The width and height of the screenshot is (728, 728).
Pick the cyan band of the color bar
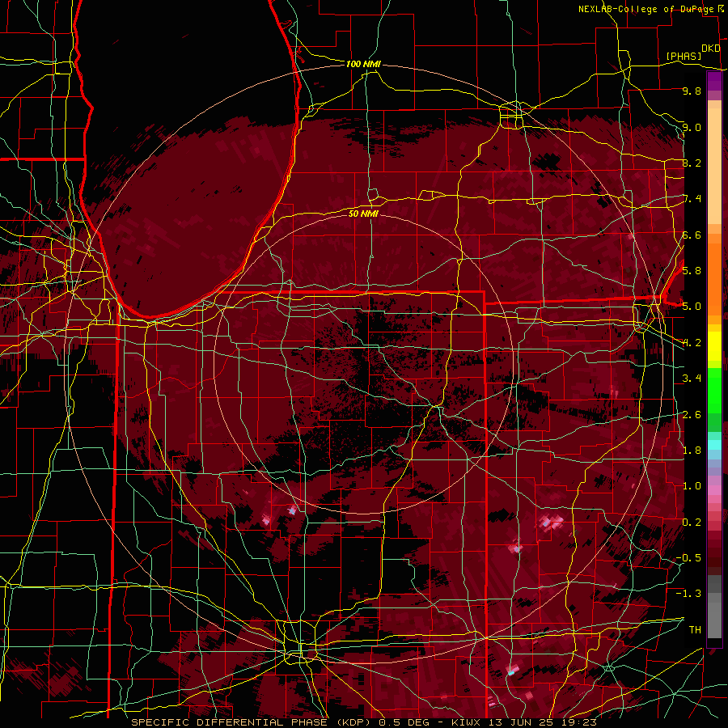714,445
